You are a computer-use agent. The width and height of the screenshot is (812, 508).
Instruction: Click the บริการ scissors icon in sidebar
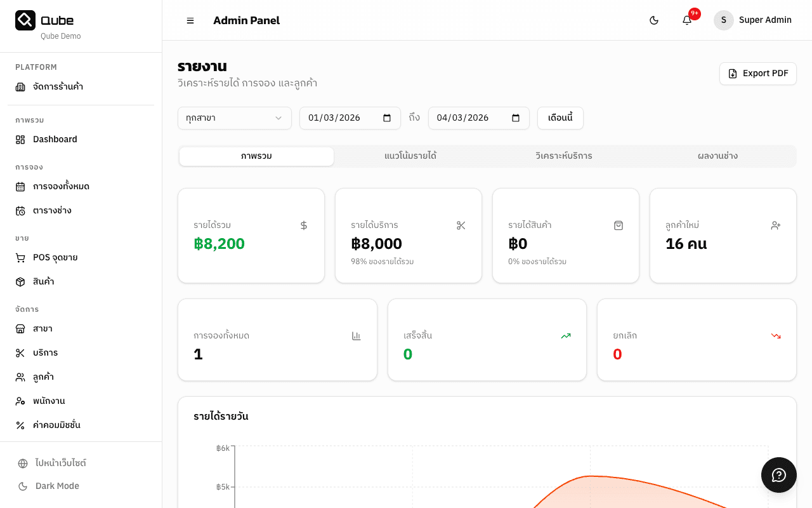pos(20,353)
